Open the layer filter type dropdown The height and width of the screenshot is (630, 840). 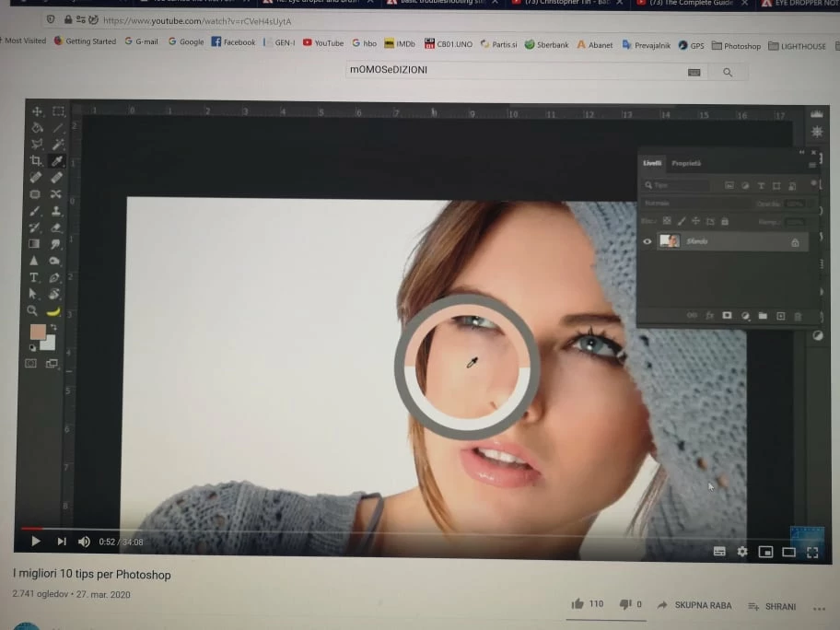point(676,185)
